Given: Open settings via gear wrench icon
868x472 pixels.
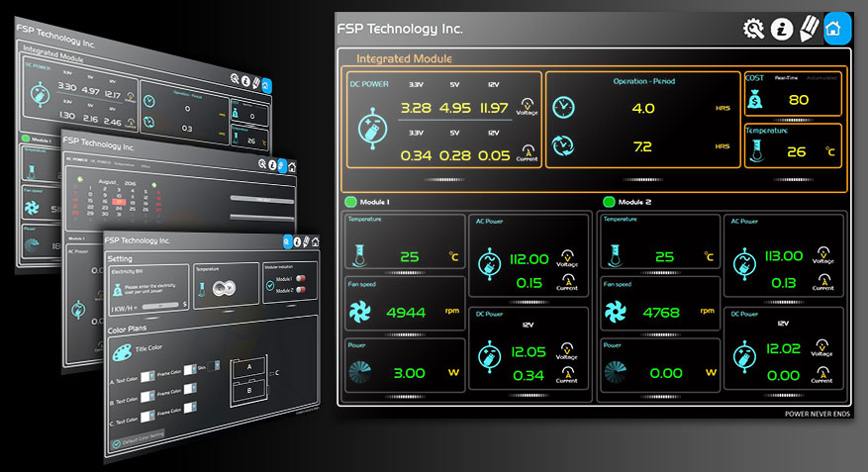Looking at the screenshot, I should 754,29.
